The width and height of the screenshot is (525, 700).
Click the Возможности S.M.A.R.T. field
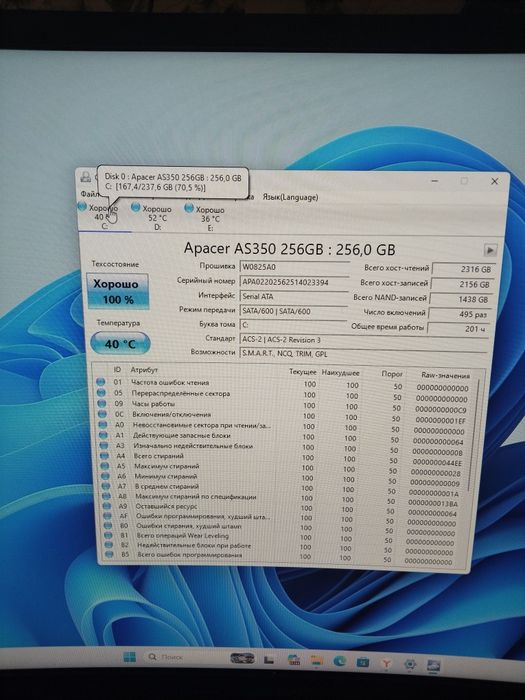click(x=362, y=354)
